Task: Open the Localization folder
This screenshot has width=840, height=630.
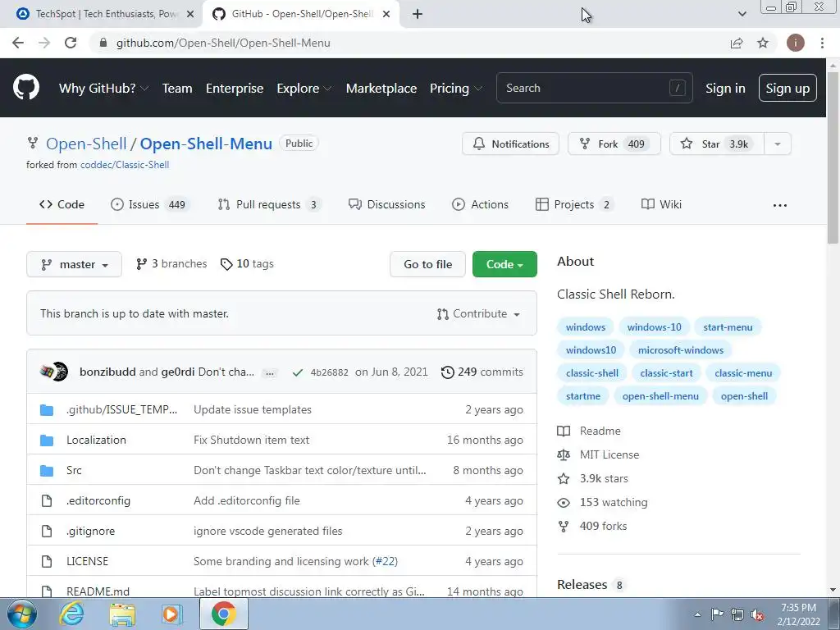Action: (x=97, y=440)
